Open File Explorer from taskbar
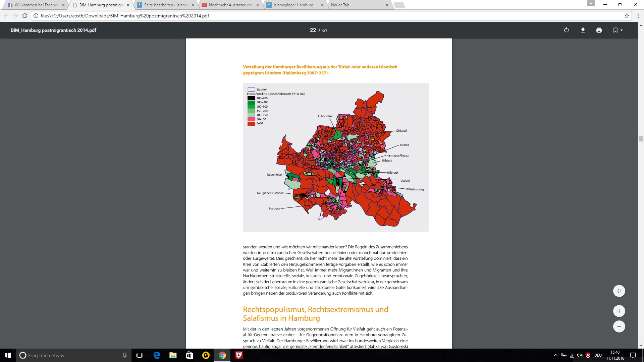Screen dimensions: 644x362 (x=173, y=355)
